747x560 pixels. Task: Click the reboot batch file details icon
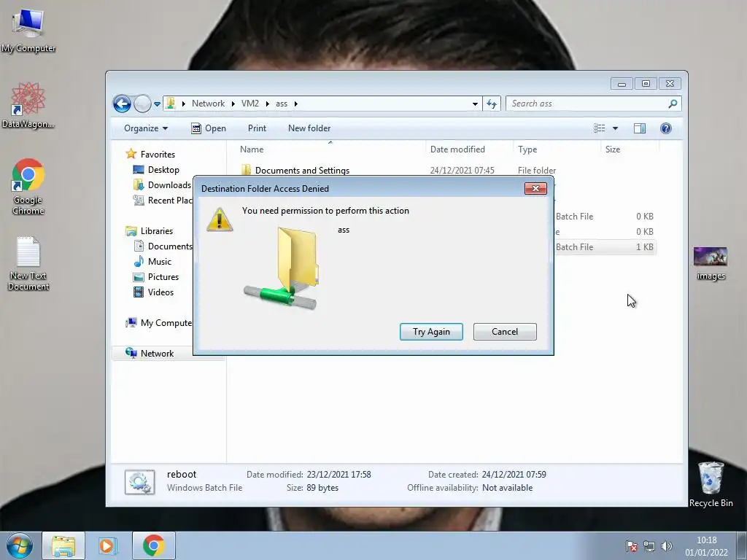pos(139,482)
